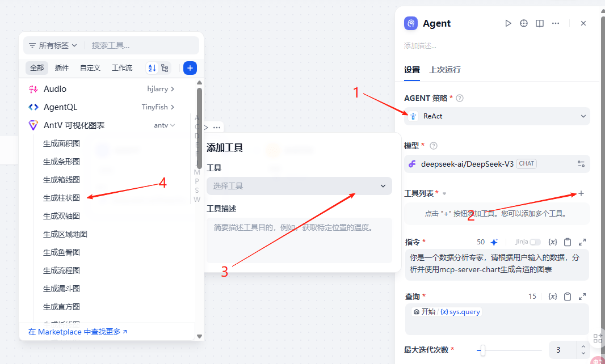Expand the 指令 editor to full size
605x364 pixels.
pos(582,242)
